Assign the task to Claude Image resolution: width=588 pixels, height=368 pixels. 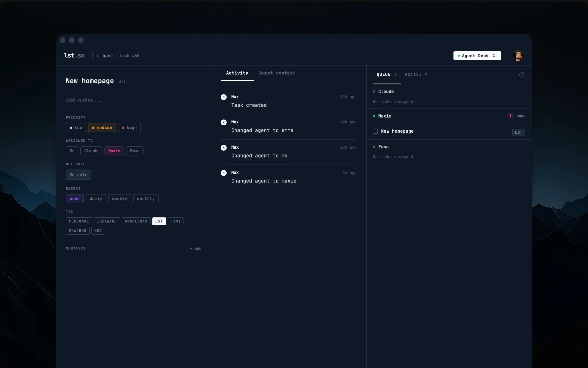point(91,151)
